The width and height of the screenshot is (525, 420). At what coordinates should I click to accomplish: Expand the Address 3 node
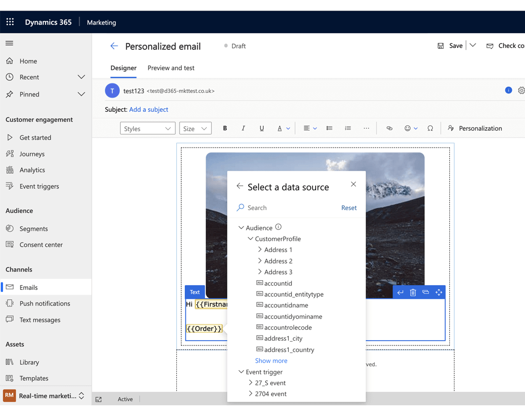(x=260, y=271)
